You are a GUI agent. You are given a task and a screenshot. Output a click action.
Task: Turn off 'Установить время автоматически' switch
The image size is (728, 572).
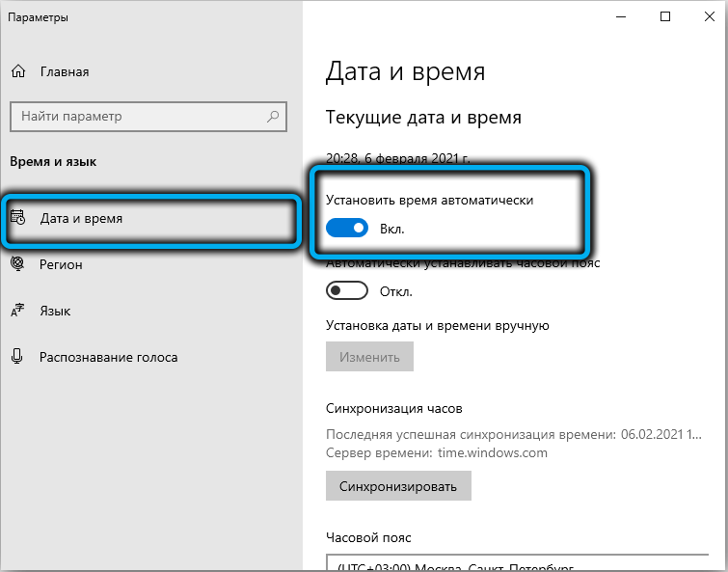347,228
